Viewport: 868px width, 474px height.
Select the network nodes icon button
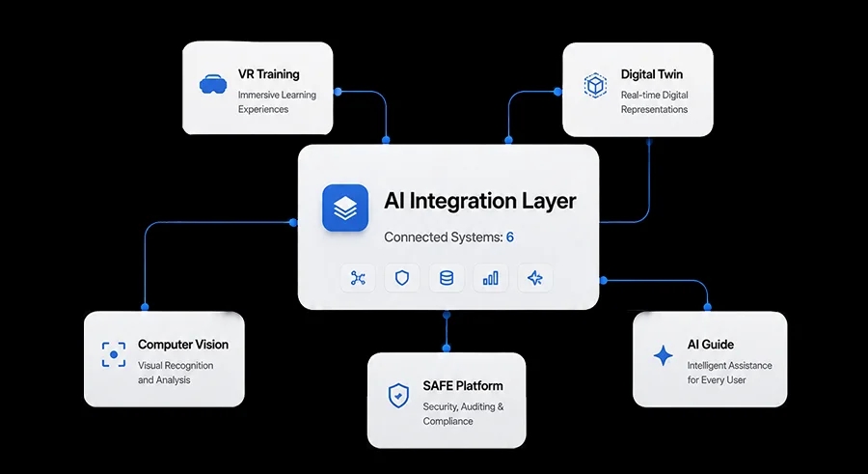[x=358, y=278]
